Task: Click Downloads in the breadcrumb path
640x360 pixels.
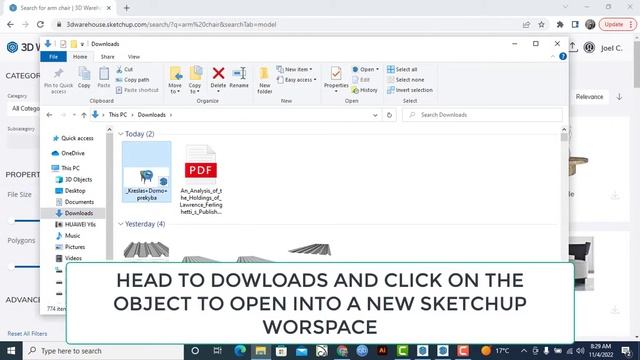Action: pyautogui.click(x=151, y=115)
